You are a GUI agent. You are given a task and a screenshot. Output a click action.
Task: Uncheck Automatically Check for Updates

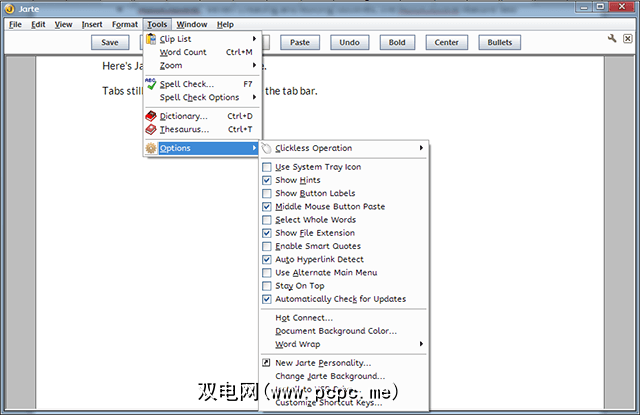[x=267, y=299]
